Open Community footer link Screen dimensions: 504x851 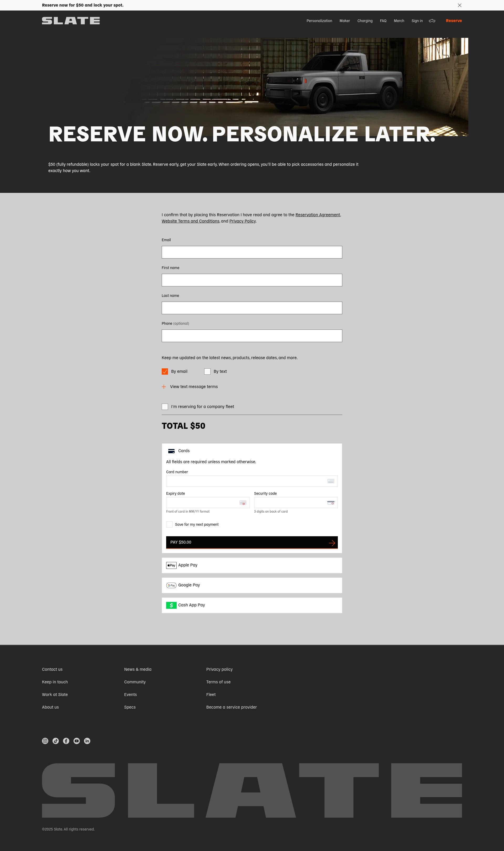135,682
